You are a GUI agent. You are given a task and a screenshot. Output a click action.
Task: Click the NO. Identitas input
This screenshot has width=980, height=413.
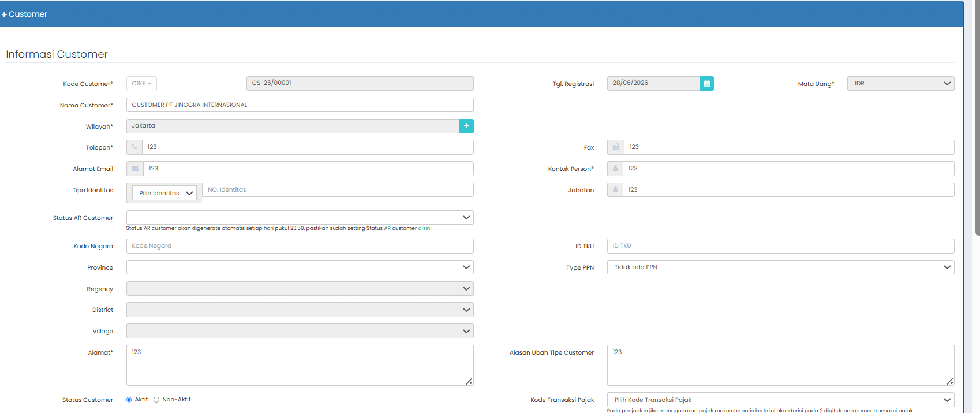pyautogui.click(x=338, y=190)
